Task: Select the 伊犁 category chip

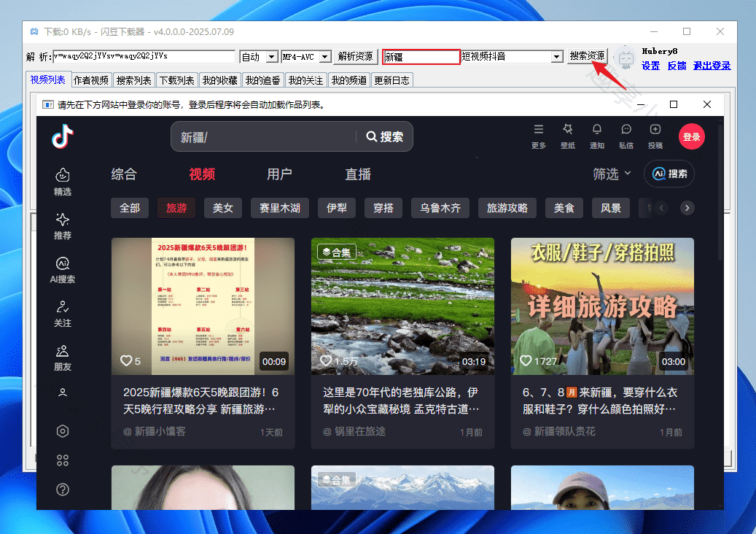Action: click(337, 208)
